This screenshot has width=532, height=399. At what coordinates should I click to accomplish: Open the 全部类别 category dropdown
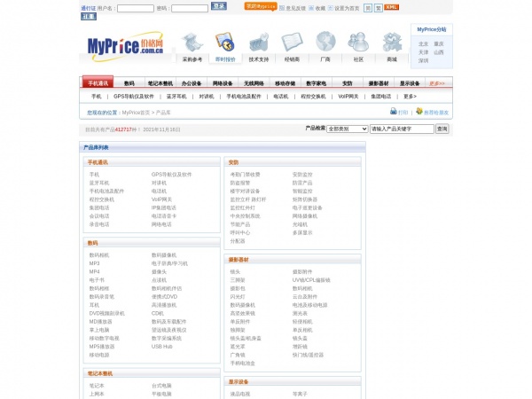click(347, 129)
